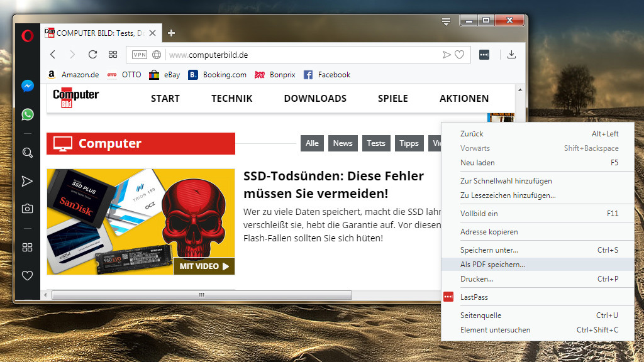
Task: Go to the AKTIONEN navigation item
Action: click(x=464, y=99)
